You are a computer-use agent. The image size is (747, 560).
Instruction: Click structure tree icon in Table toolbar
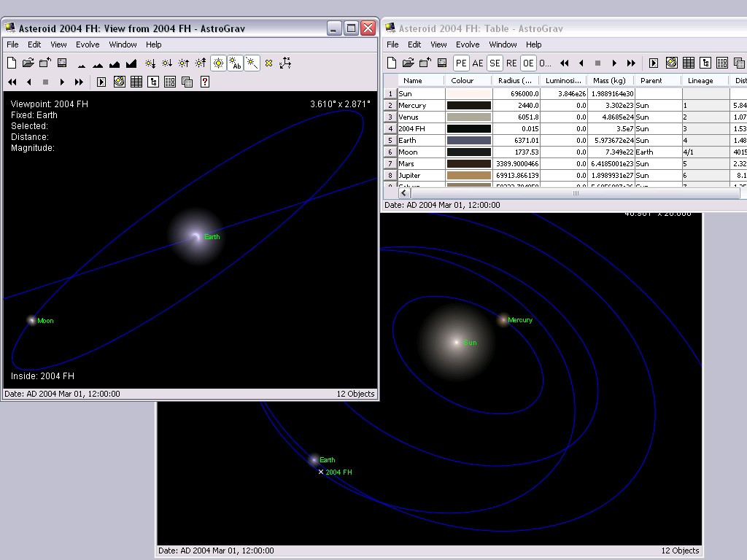[705, 63]
